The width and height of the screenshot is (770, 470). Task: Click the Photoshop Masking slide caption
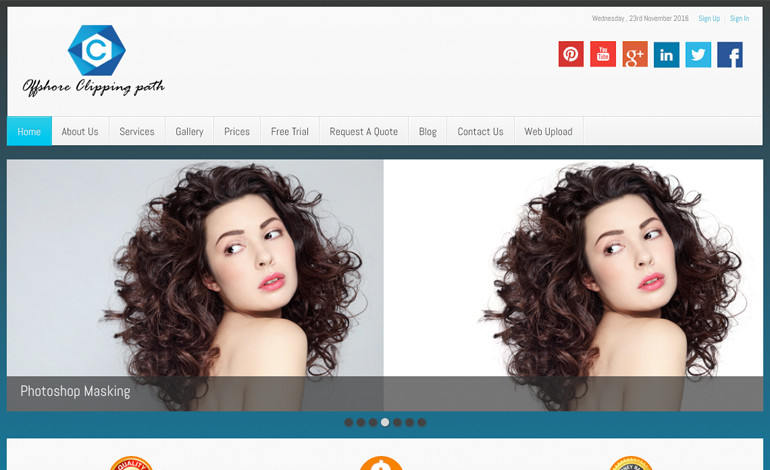click(75, 391)
